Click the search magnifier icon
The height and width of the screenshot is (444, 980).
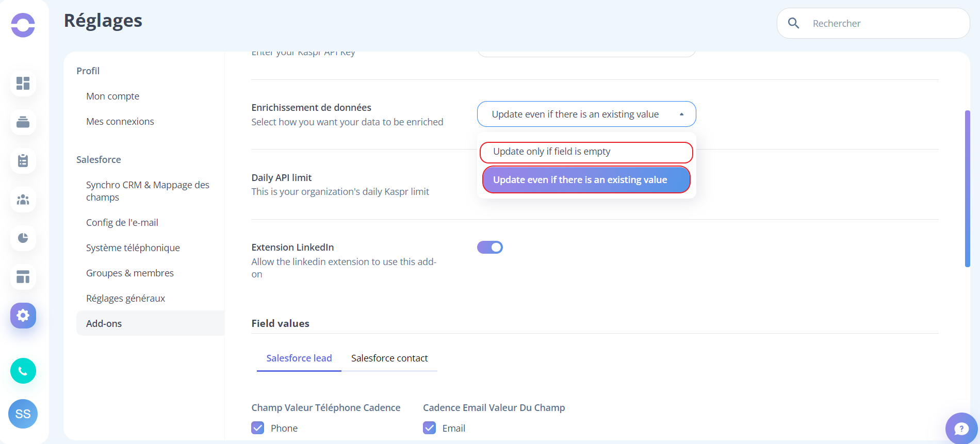(794, 23)
